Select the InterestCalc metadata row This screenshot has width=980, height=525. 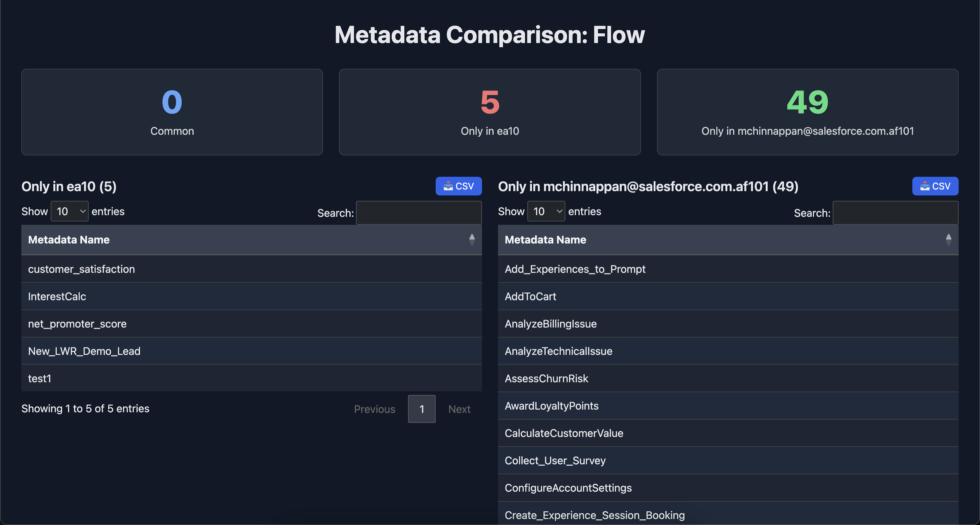pos(251,297)
